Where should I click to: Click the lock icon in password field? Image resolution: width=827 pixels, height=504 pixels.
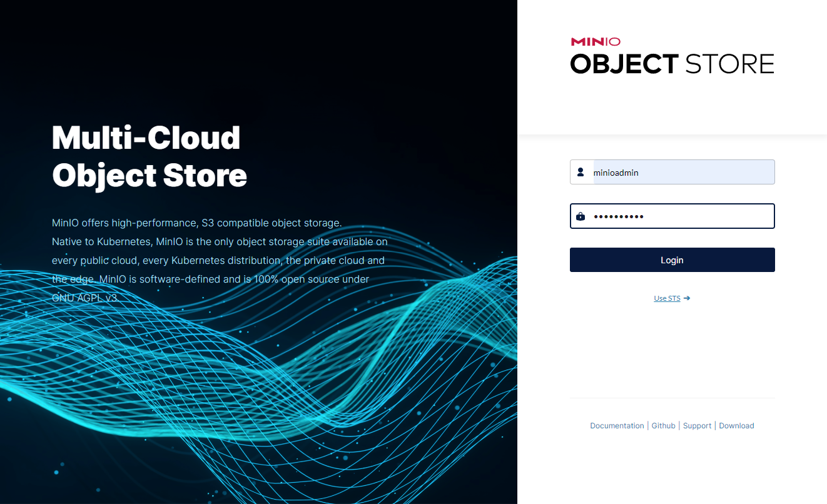581,216
